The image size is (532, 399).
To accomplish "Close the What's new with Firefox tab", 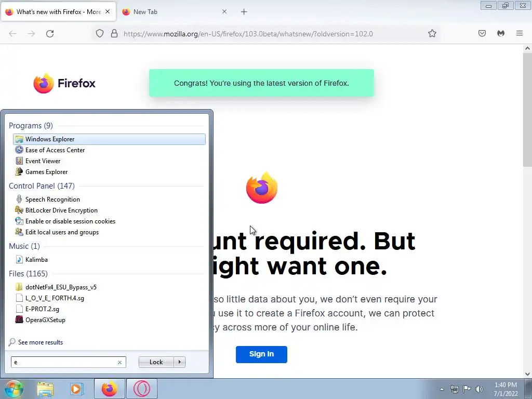I will coord(108,11).
